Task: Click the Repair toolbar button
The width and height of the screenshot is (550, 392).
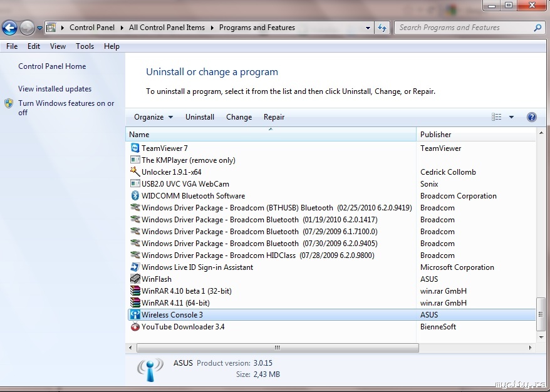Action: [x=274, y=117]
